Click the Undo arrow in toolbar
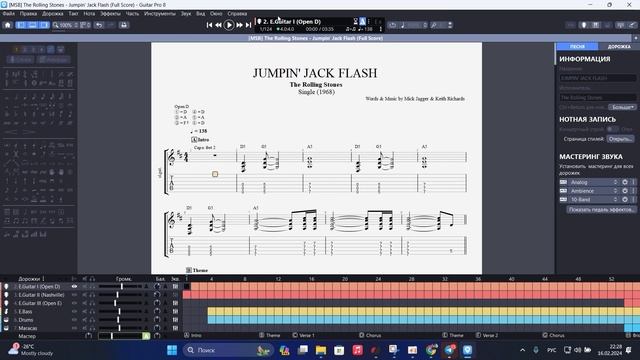This screenshot has width=640, height=360. click(x=99, y=25)
